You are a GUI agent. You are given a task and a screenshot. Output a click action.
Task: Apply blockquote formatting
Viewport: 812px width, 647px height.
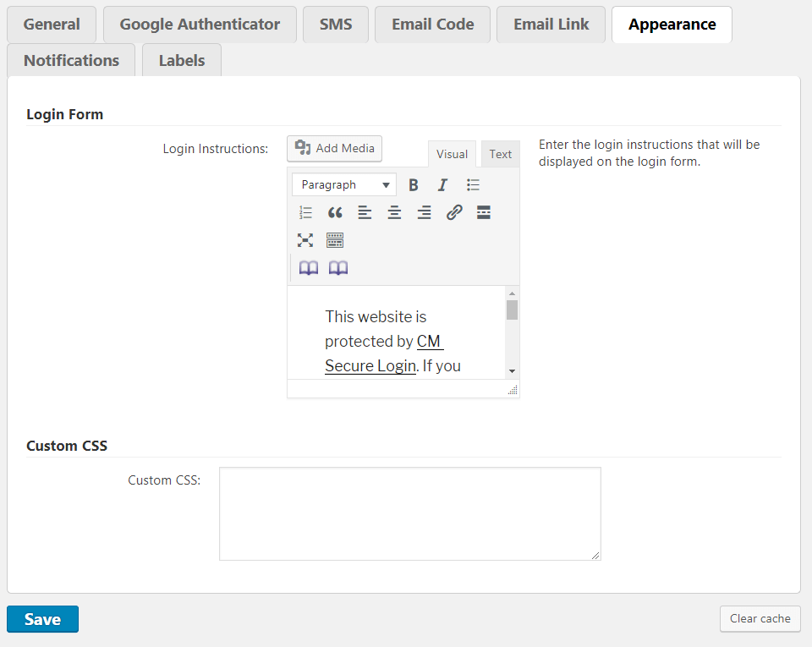point(335,212)
